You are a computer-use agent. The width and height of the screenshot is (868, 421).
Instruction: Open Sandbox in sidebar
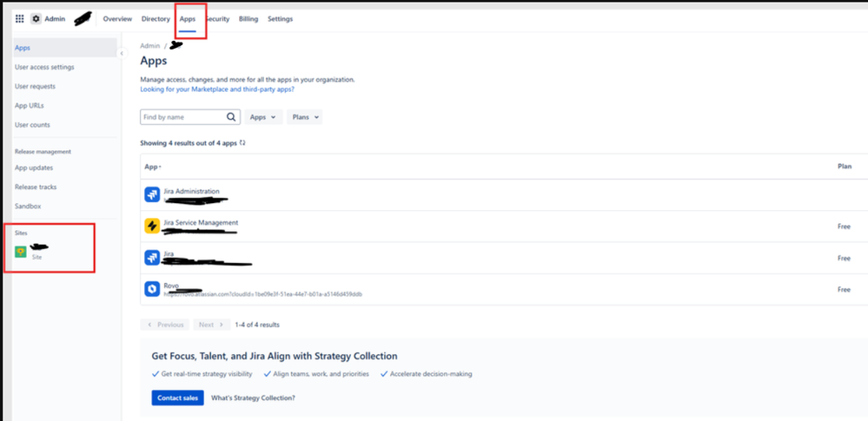pos(28,207)
